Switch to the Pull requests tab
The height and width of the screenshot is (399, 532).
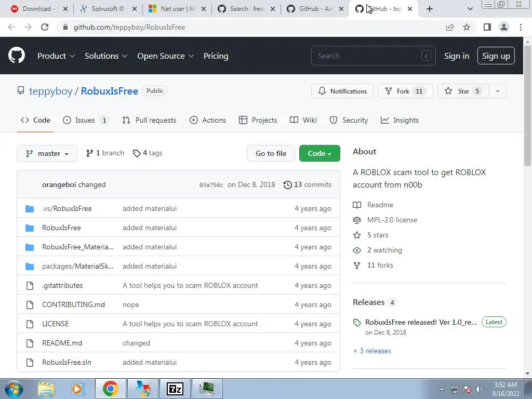pos(149,120)
